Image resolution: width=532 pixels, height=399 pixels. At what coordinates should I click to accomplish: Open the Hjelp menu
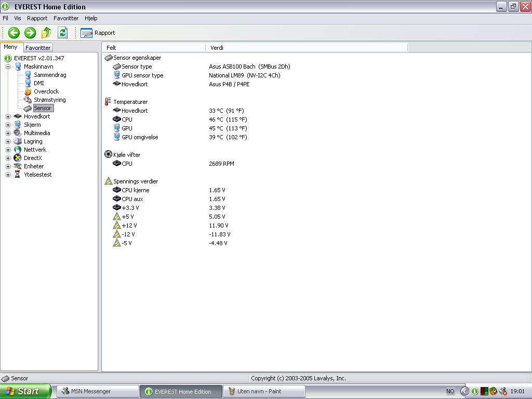[x=91, y=18]
